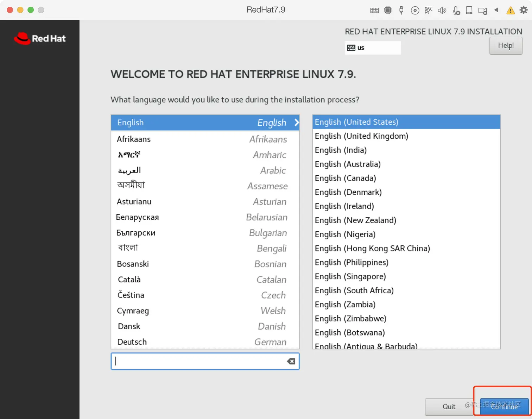The width and height of the screenshot is (532, 419).
Task: Select Čeština language row
Action: tap(205, 295)
